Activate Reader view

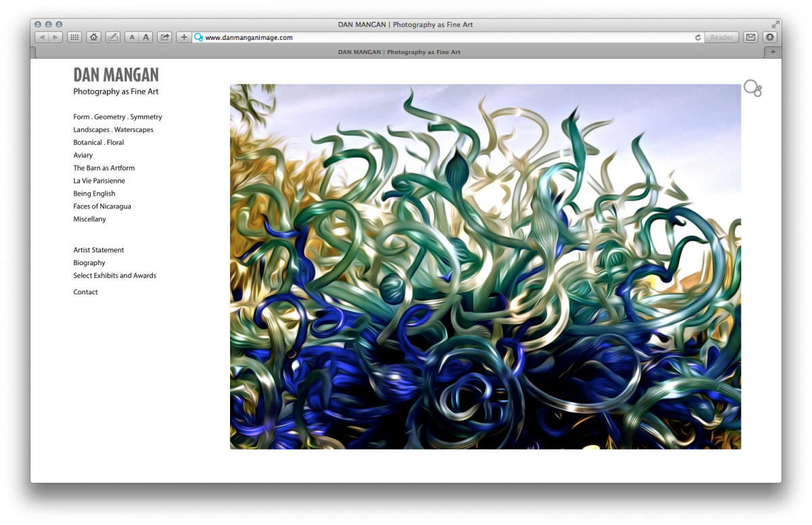721,37
